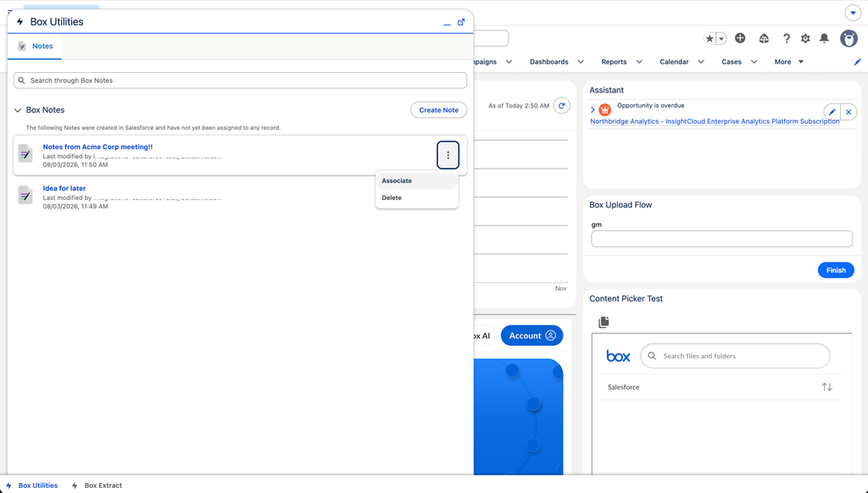868x493 pixels.
Task: Click the Finish button in Box Upload Flow
Action: pyautogui.click(x=836, y=270)
